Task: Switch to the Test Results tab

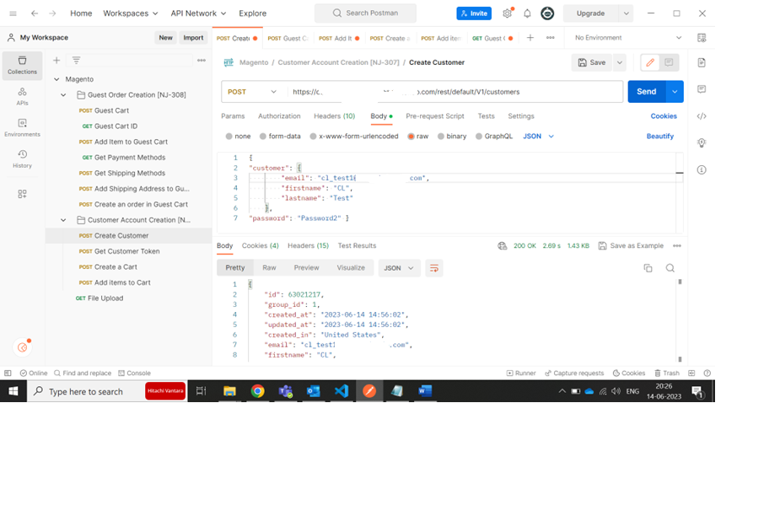Action: point(357,246)
